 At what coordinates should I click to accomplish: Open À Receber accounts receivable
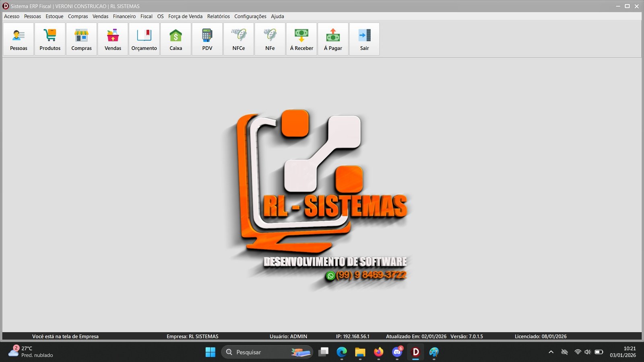pos(301,39)
